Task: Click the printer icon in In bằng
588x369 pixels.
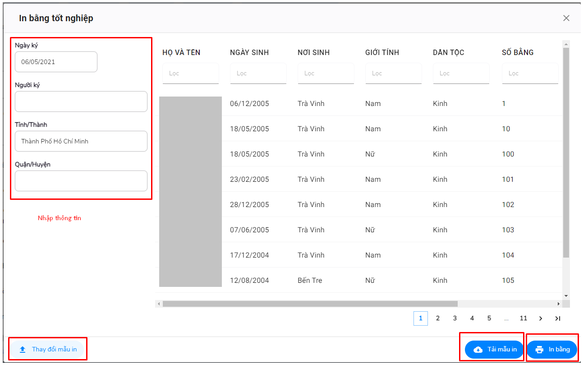Action: [539, 350]
